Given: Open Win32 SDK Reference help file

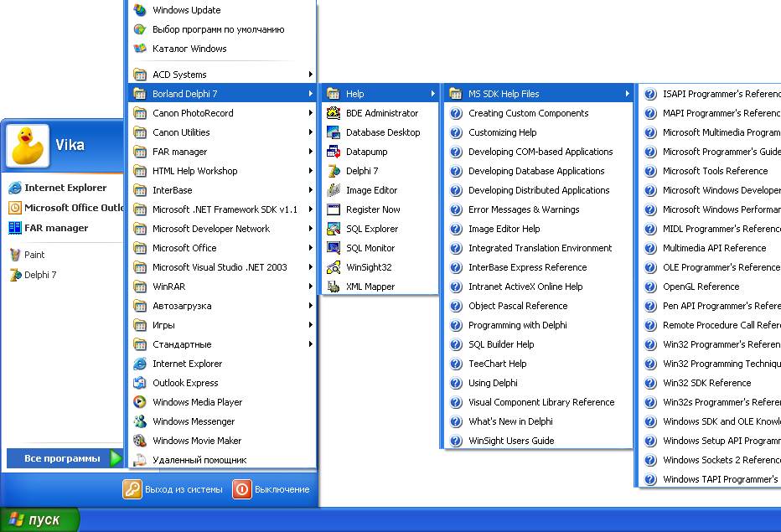Looking at the screenshot, I should (711, 383).
